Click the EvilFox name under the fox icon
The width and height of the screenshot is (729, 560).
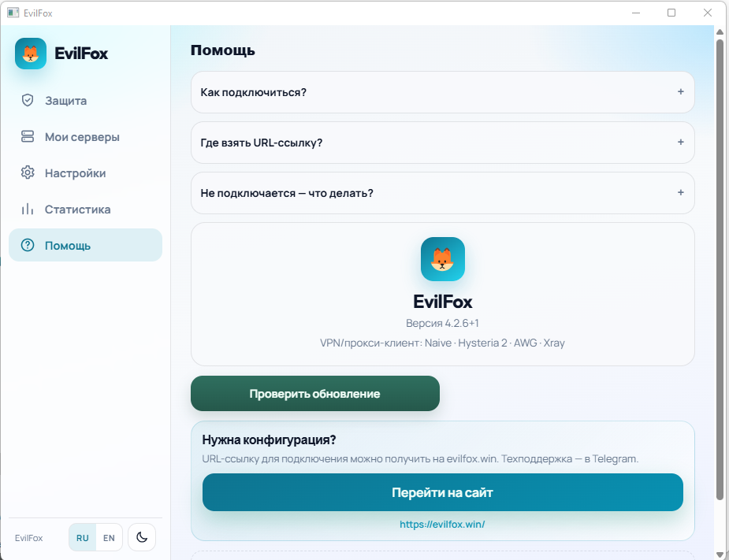pos(443,302)
